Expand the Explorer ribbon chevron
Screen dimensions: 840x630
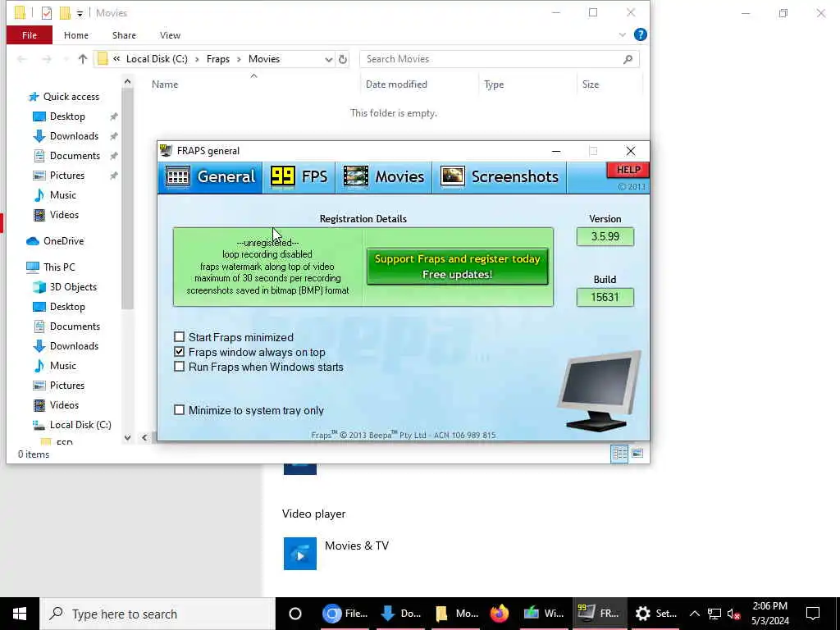622,34
